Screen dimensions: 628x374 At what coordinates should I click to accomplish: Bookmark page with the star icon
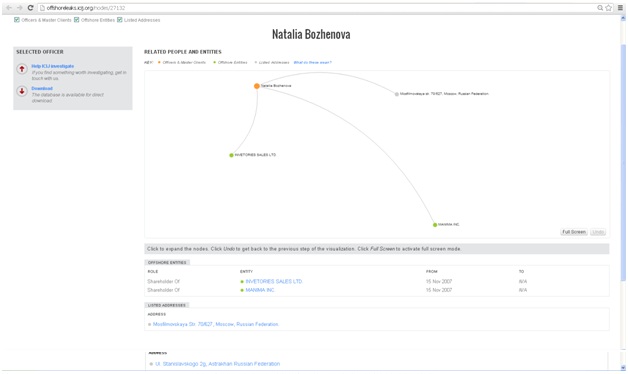point(609,8)
